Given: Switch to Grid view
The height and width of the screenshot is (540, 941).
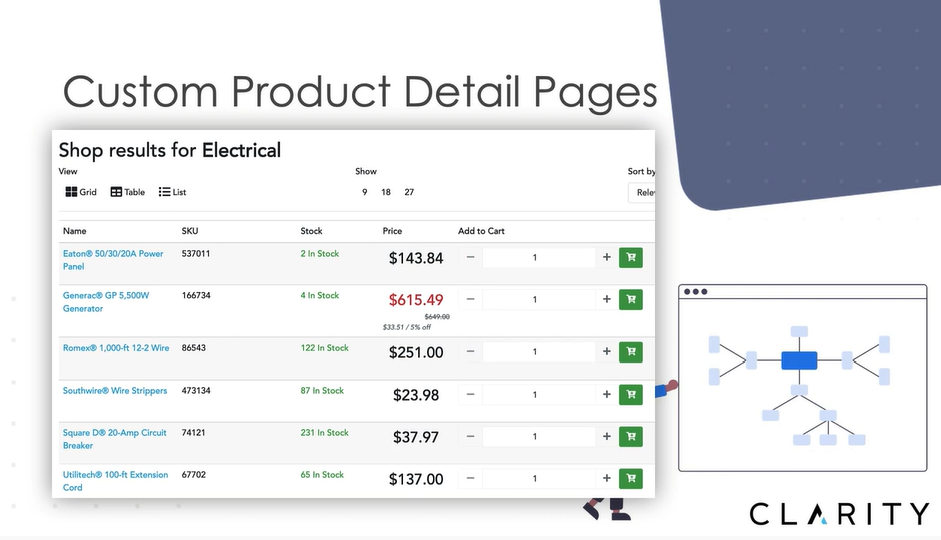Looking at the screenshot, I should tap(81, 192).
